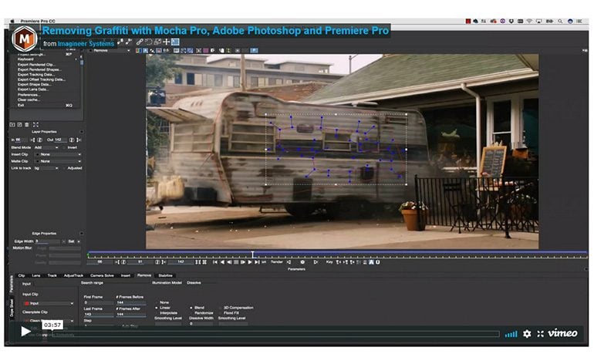Click the layer In frame field

tap(22, 140)
